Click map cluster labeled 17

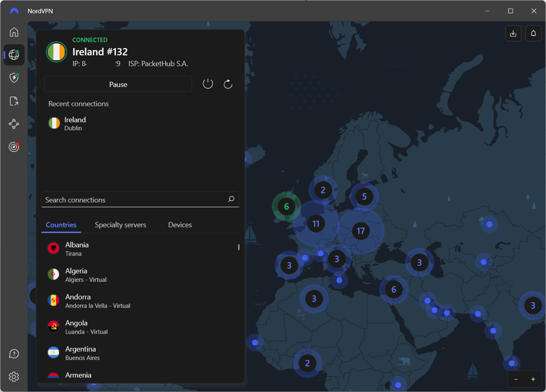tap(361, 231)
